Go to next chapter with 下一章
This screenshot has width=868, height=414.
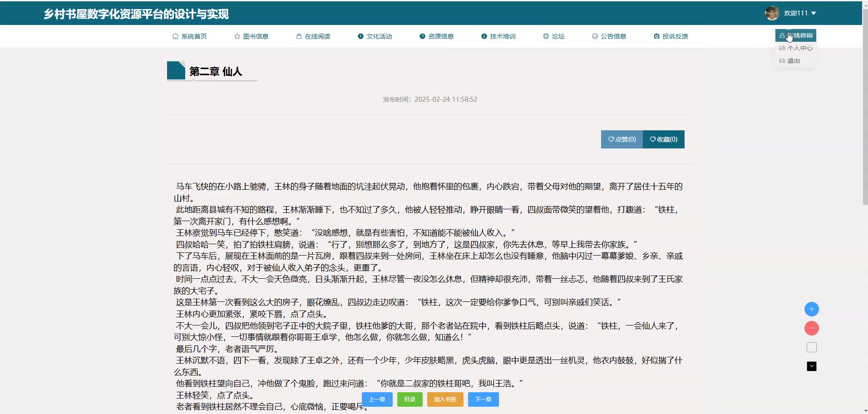[483, 399]
